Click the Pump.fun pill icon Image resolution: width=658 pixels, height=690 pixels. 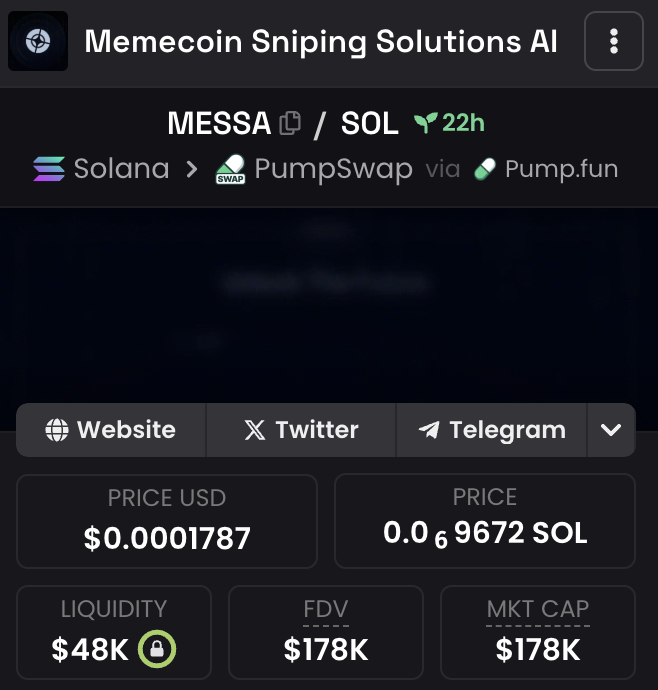[x=485, y=169]
